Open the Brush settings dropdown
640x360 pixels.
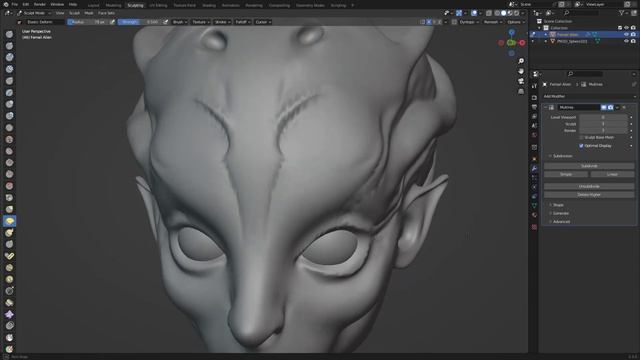tap(180, 22)
